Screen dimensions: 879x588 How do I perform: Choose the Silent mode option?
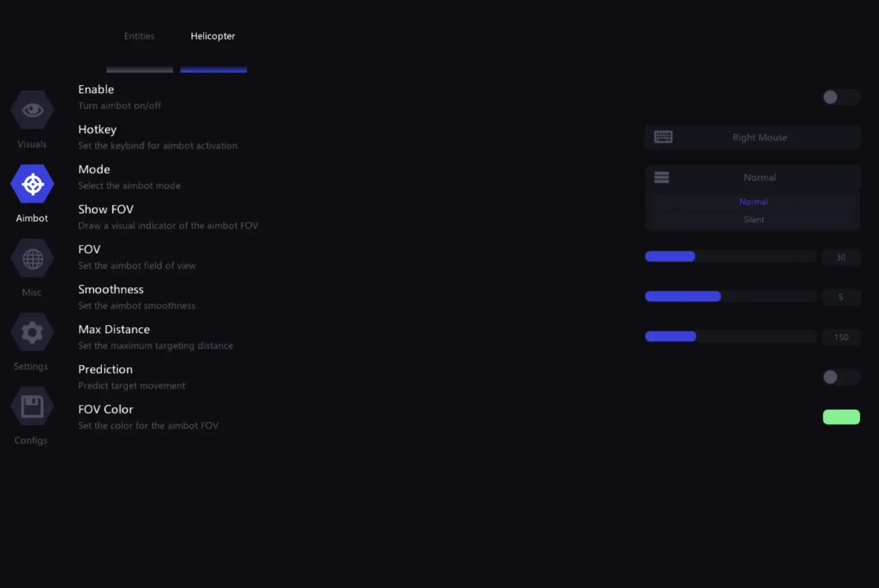753,220
